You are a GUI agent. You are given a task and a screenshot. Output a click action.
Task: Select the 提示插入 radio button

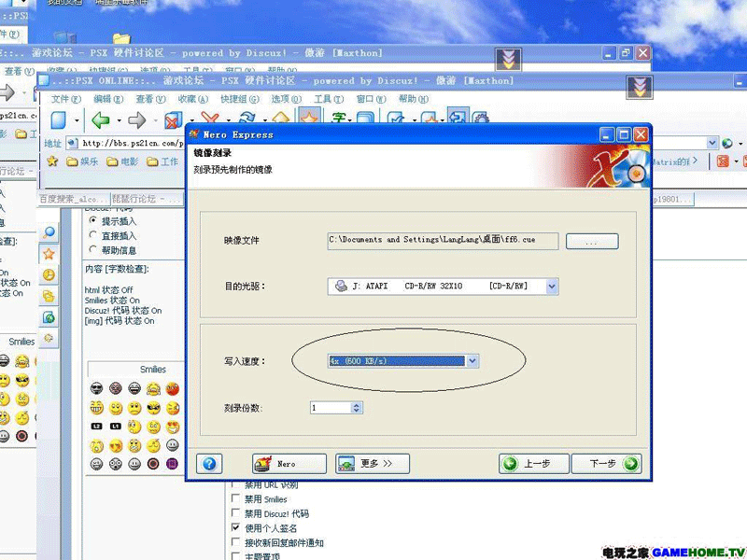[93, 220]
